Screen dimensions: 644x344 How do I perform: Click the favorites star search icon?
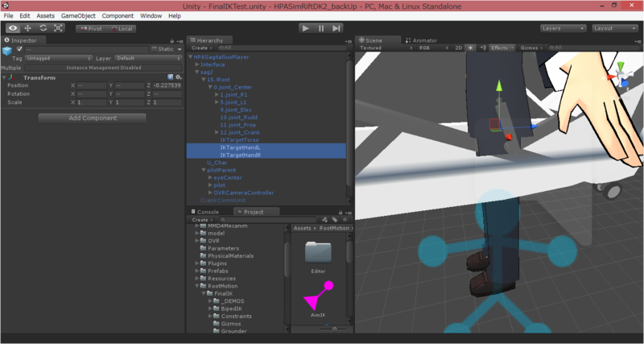tap(345, 219)
